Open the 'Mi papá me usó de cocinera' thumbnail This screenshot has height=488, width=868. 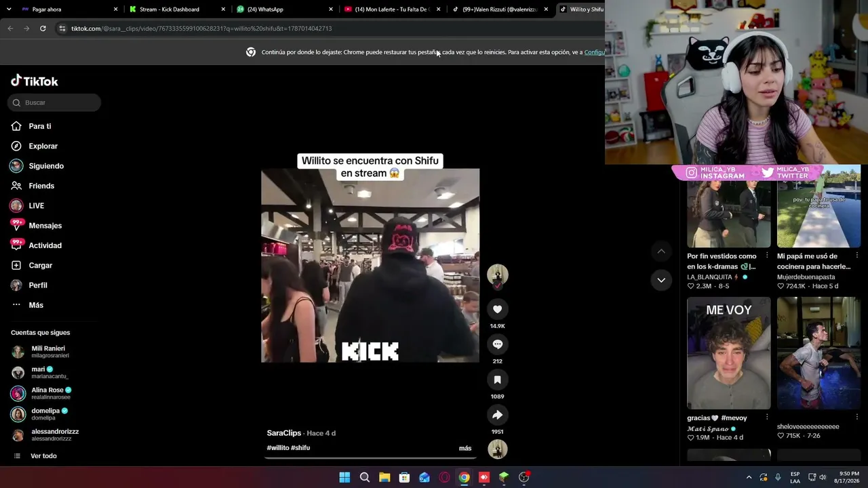pos(818,207)
